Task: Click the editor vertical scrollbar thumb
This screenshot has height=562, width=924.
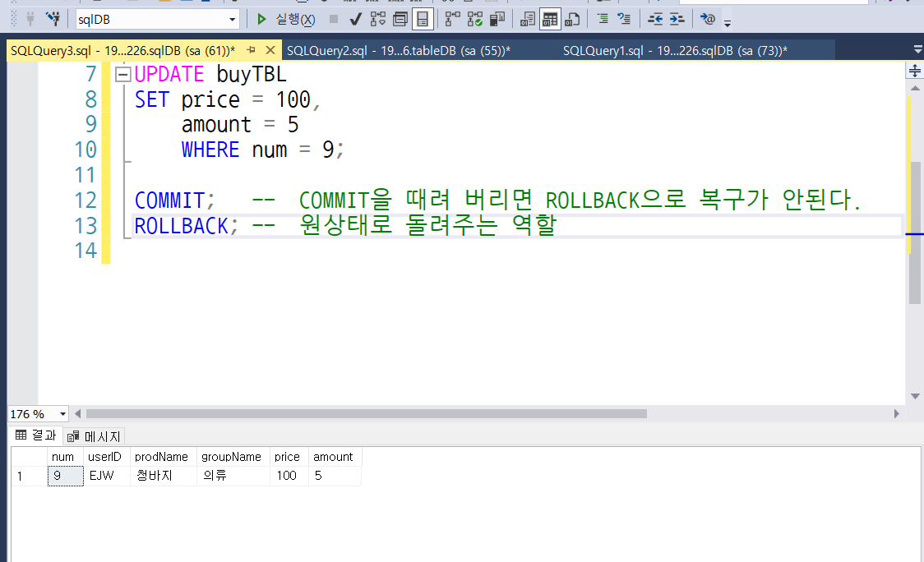Action: (915, 233)
